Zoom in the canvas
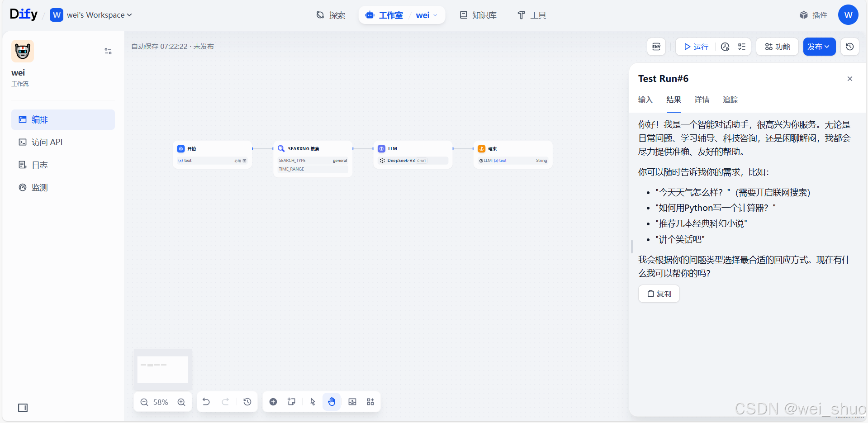 181,402
